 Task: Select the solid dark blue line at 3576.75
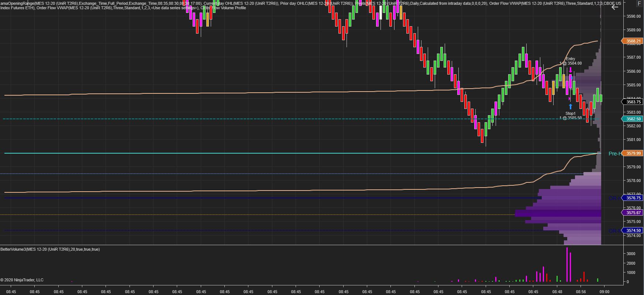tap(273, 198)
